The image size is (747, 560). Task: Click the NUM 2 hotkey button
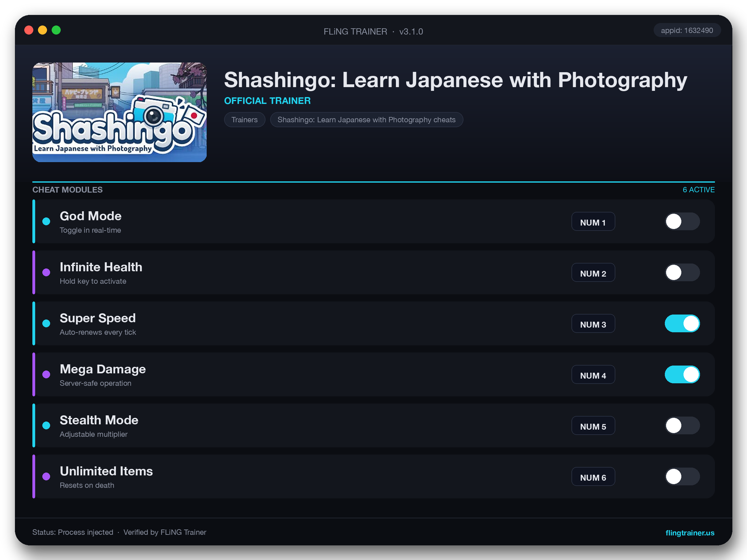593,273
